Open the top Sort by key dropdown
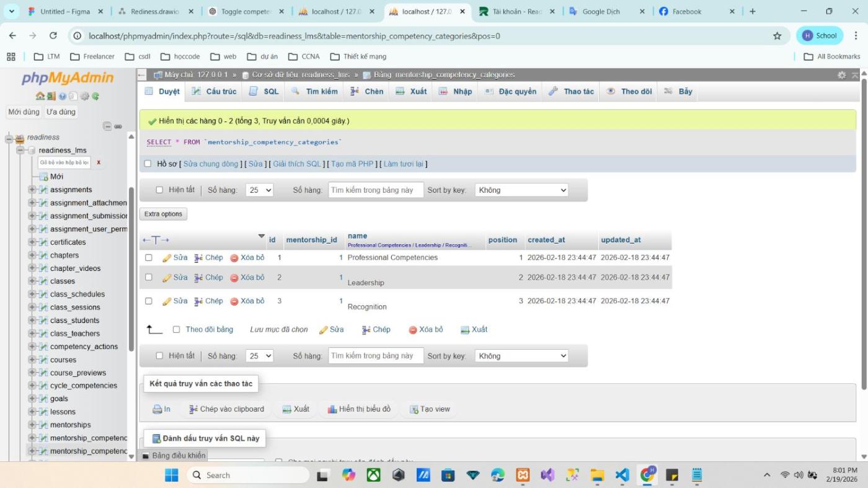The width and height of the screenshot is (868, 488). pyautogui.click(x=521, y=190)
